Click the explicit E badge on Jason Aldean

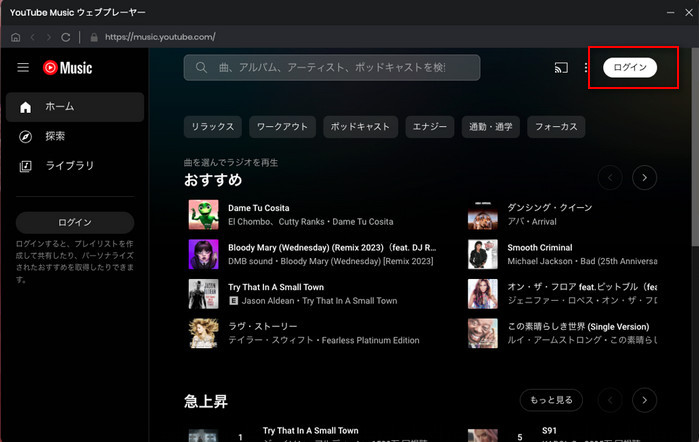233,301
